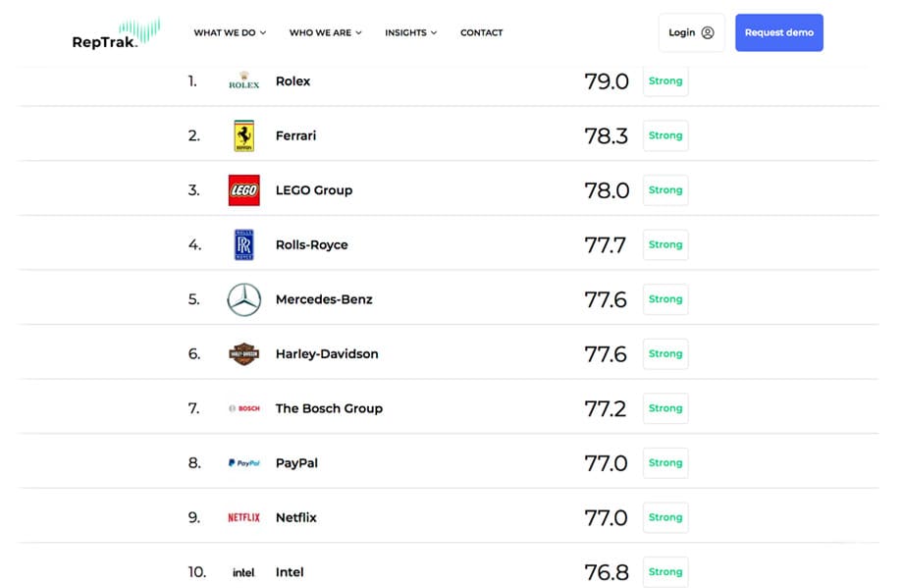Click the Intel logo icon
The width and height of the screenshot is (904, 588).
[243, 572]
